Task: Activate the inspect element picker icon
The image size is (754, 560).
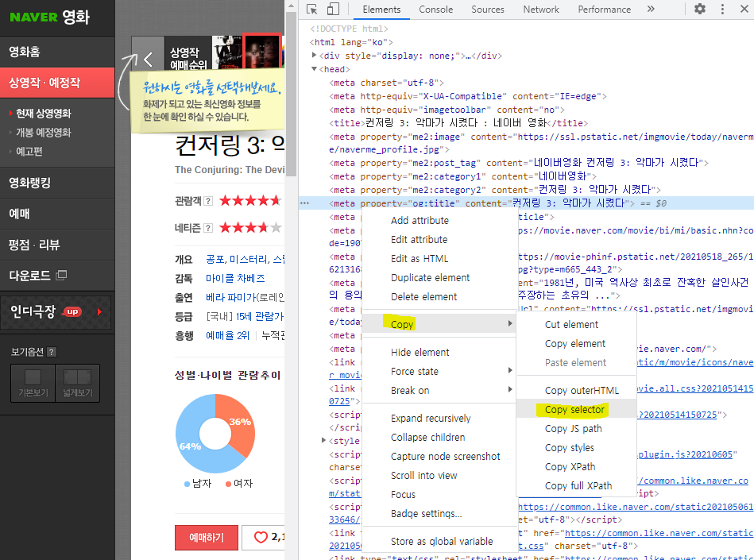Action: point(311,9)
